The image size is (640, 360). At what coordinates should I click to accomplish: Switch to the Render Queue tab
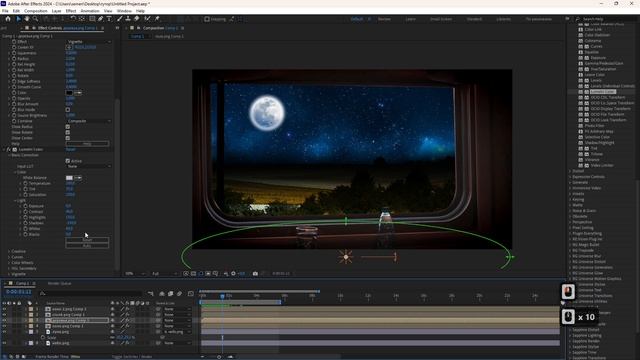[60, 283]
